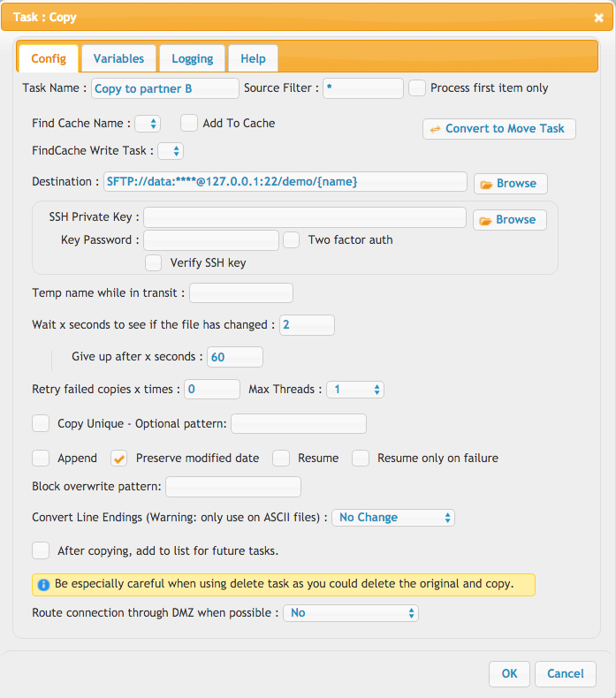Click the OK button

(x=510, y=673)
